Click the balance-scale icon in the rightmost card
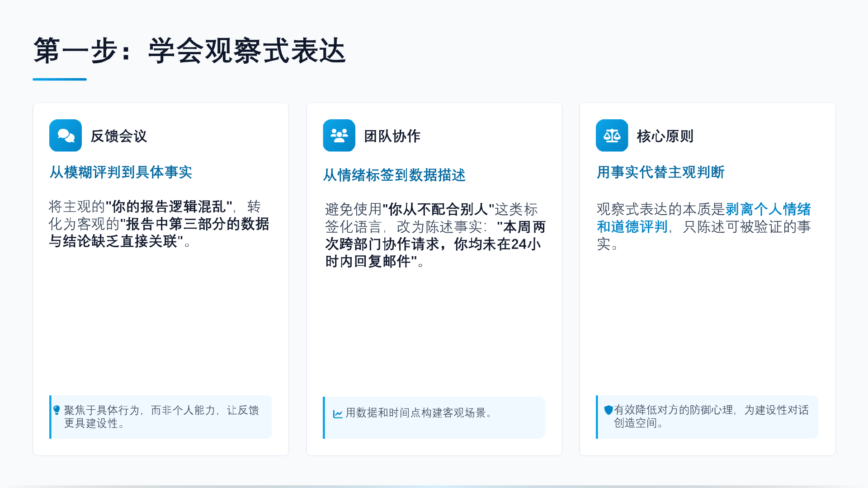868x488 pixels. [x=612, y=135]
